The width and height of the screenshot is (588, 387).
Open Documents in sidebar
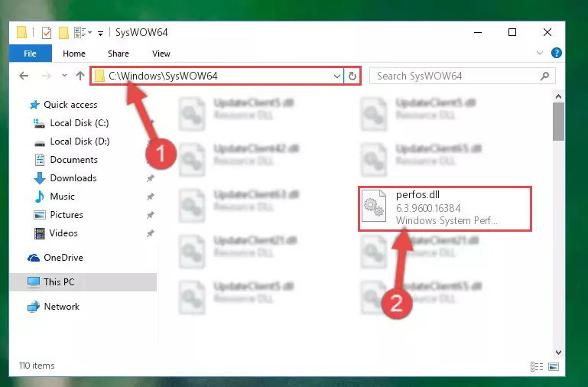tap(74, 160)
